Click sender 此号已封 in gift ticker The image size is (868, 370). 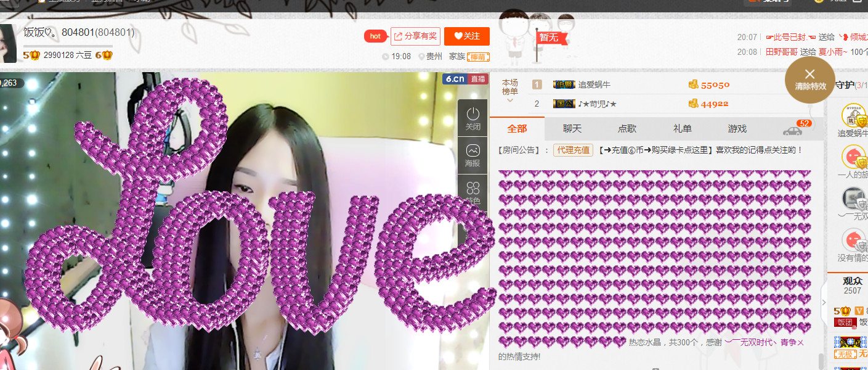coord(790,37)
